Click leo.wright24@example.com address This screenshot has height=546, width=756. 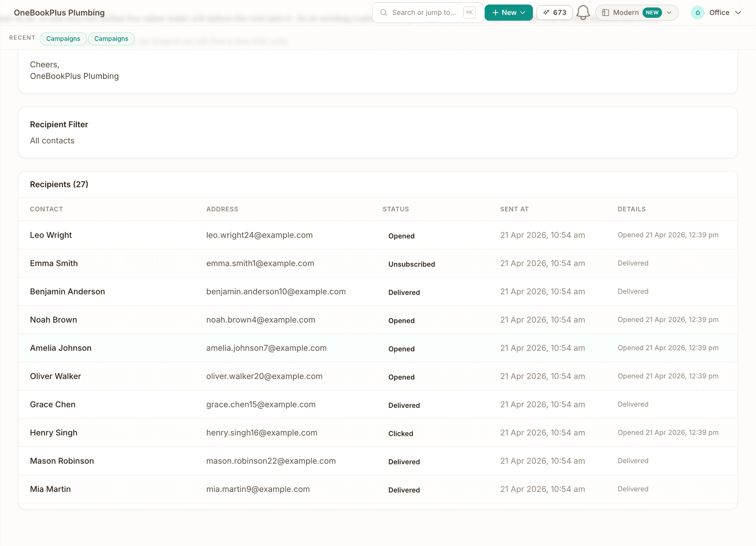coord(259,235)
